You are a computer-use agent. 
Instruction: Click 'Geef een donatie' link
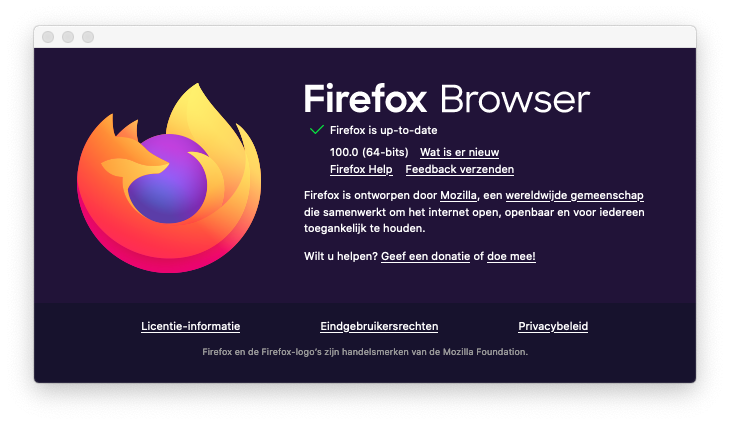(x=426, y=256)
